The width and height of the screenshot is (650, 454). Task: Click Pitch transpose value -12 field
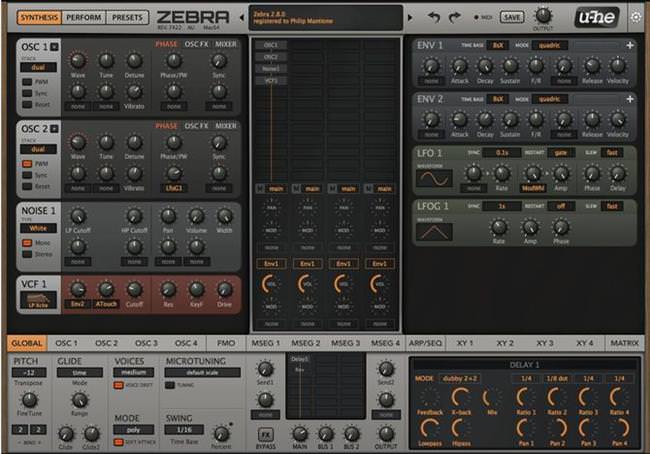click(29, 372)
